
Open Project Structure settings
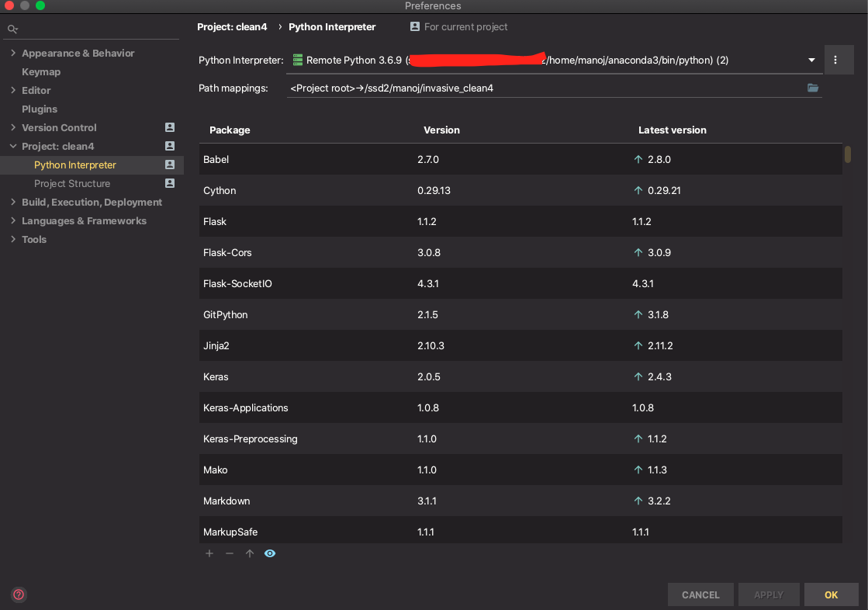72,183
